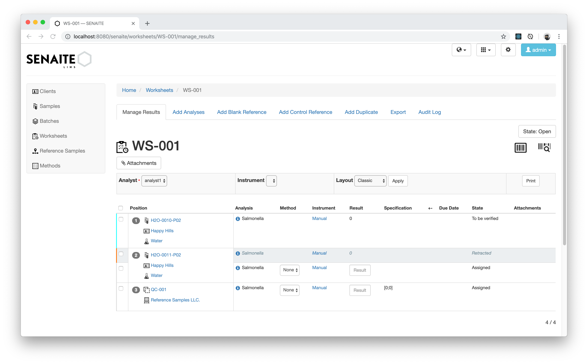This screenshot has width=588, height=364.
Task: Click the Reference Samples sidebar icon
Action: 35,151
